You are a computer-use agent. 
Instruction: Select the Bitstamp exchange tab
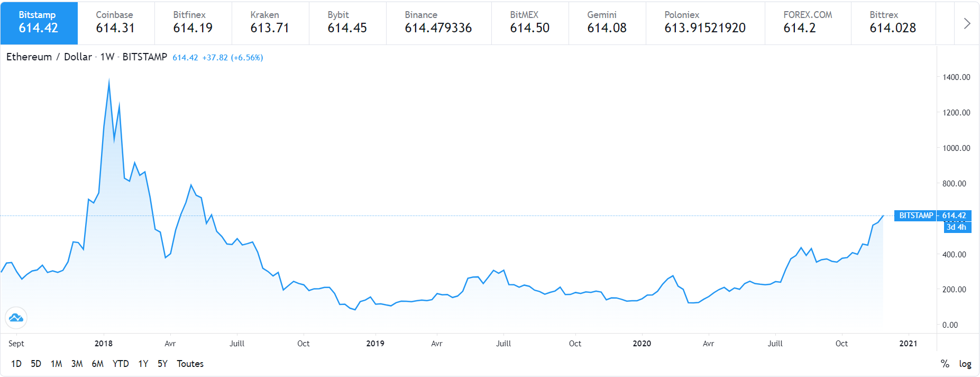click(x=39, y=23)
